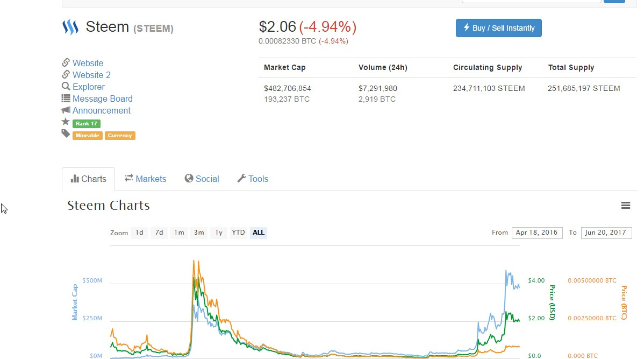Open the Website 2 link
This screenshot has height=359, width=644.
pos(91,75)
